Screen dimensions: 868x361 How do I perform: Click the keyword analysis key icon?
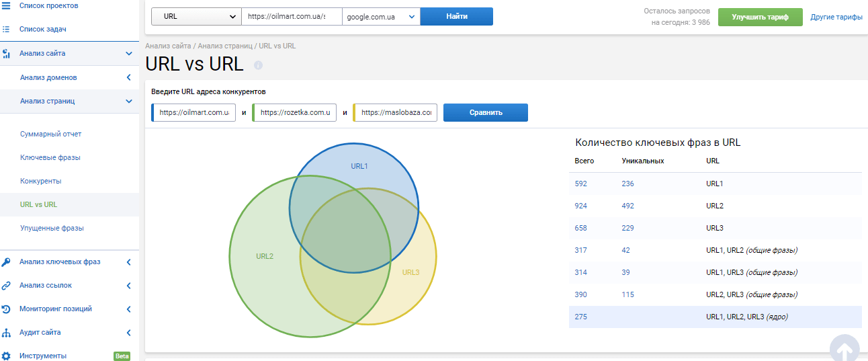click(x=6, y=262)
